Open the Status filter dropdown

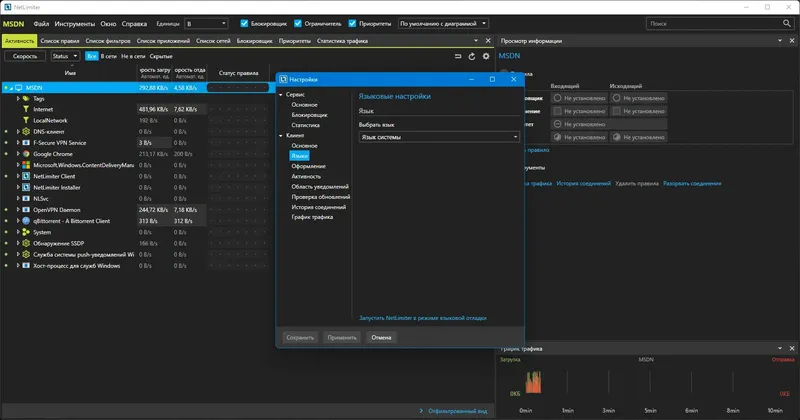(x=66, y=57)
